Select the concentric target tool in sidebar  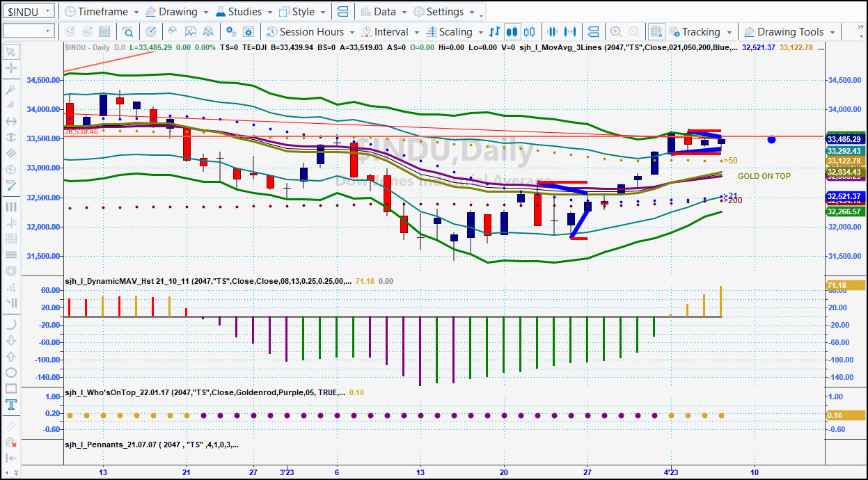11,271
